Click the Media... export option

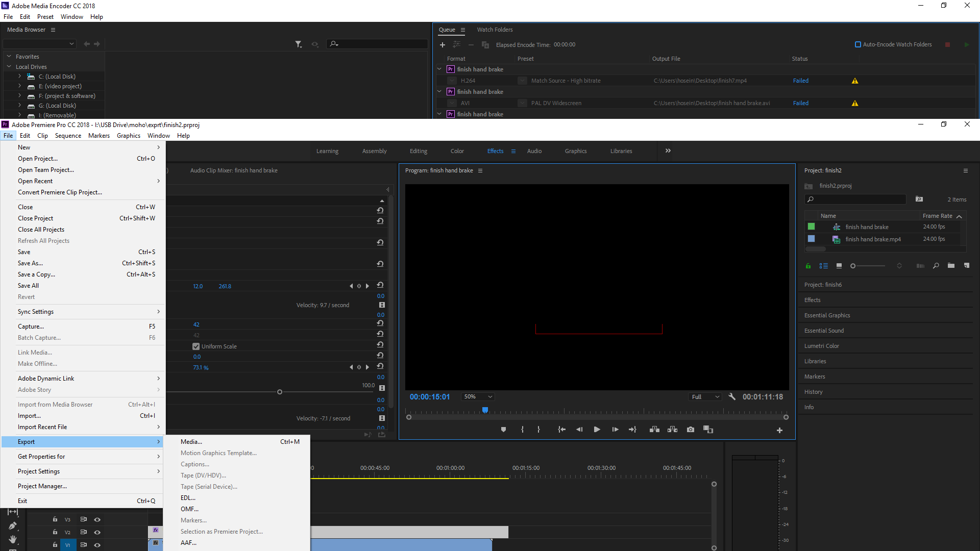190,441
